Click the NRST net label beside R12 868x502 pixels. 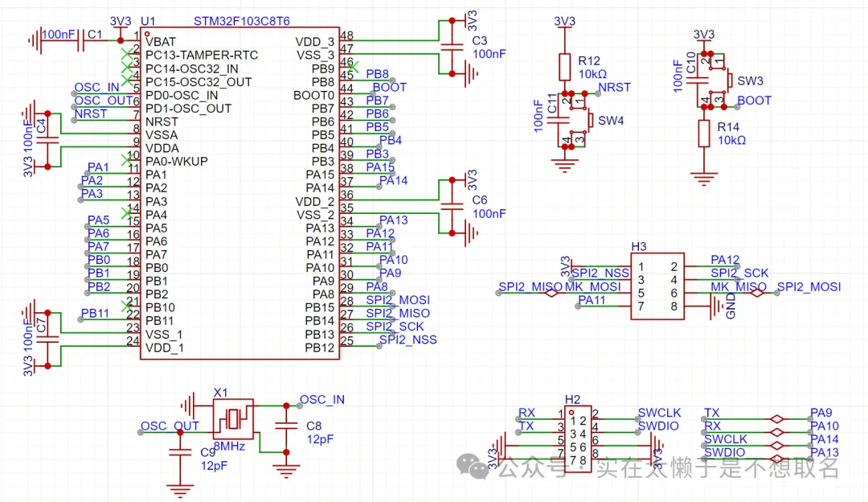[615, 87]
